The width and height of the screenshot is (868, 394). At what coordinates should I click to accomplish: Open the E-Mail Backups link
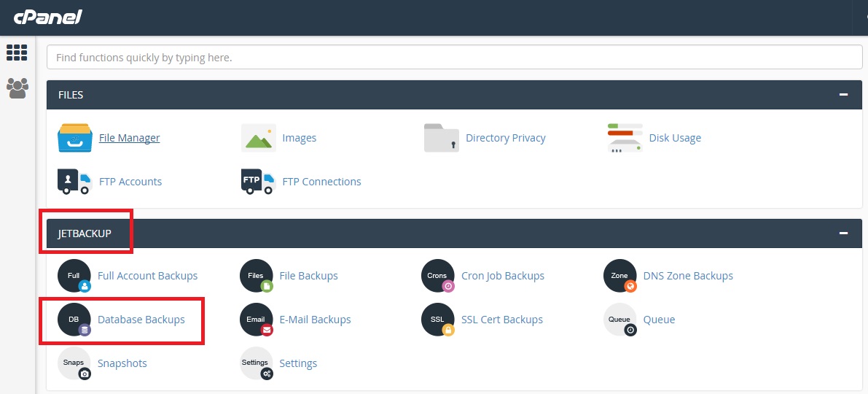click(x=316, y=320)
